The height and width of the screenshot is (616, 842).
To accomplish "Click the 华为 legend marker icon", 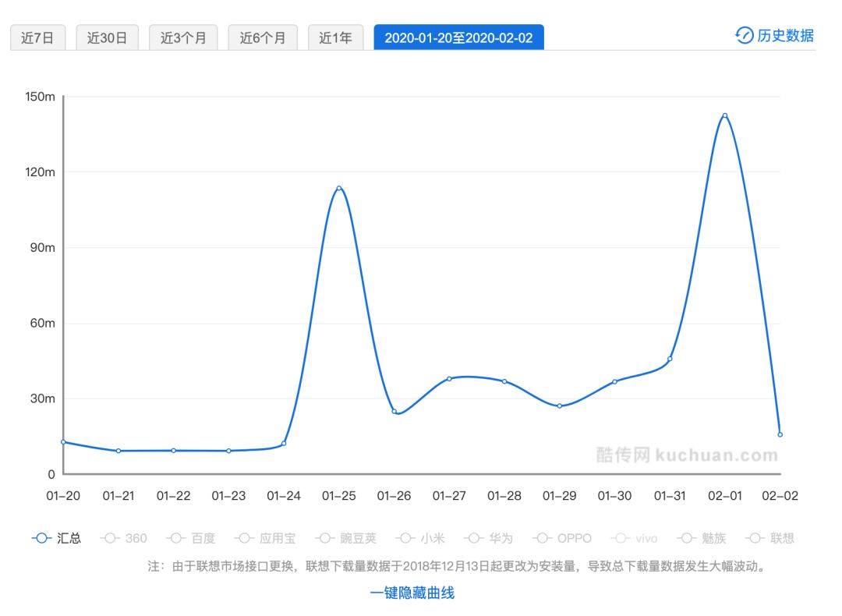I will point(472,538).
